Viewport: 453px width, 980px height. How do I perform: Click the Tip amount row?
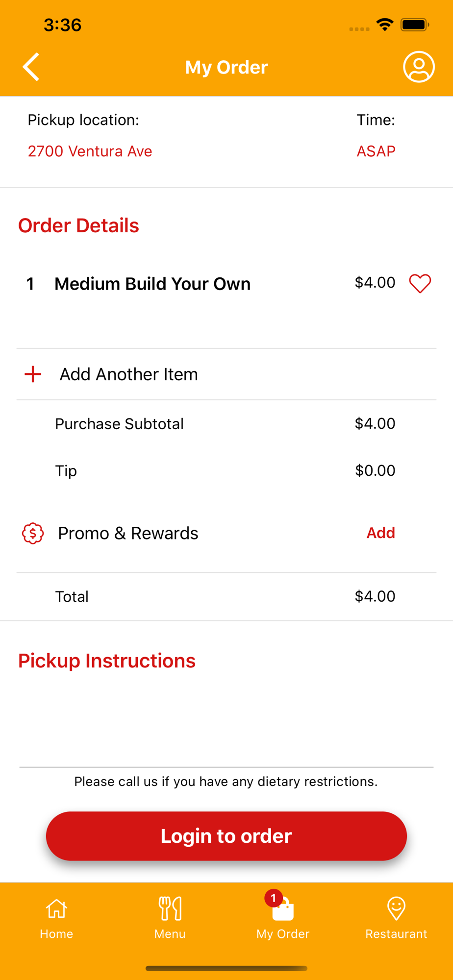pos(226,470)
